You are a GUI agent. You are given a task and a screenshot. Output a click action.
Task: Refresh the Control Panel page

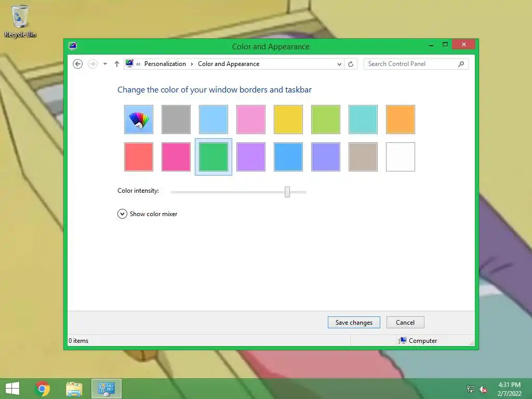click(x=351, y=64)
